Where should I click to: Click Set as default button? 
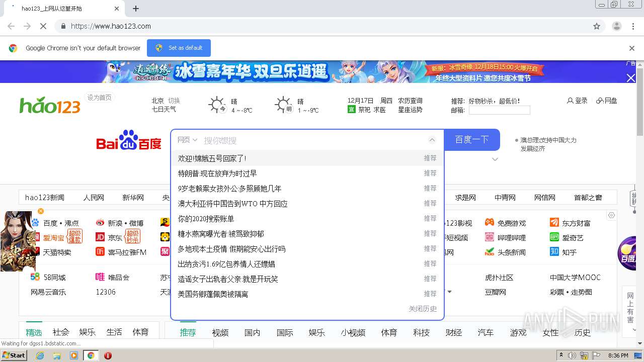click(x=179, y=48)
